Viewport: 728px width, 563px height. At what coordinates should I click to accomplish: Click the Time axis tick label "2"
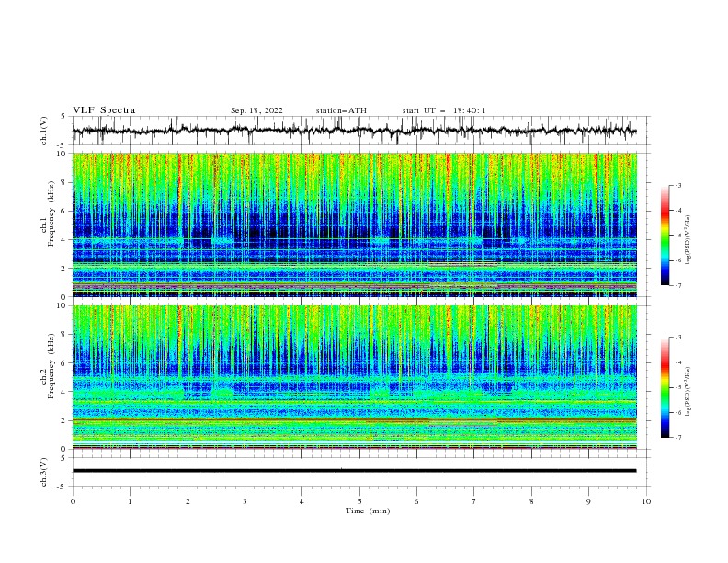(188, 501)
